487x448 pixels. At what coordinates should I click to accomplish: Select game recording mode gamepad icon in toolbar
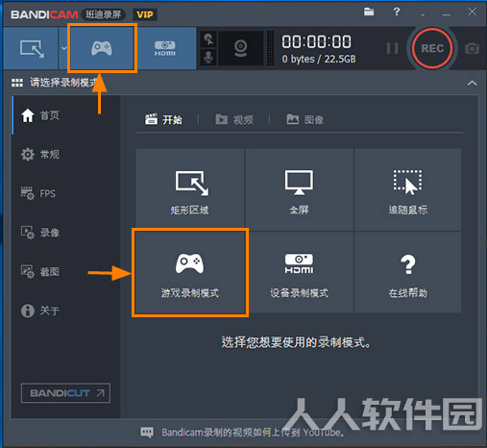(102, 48)
